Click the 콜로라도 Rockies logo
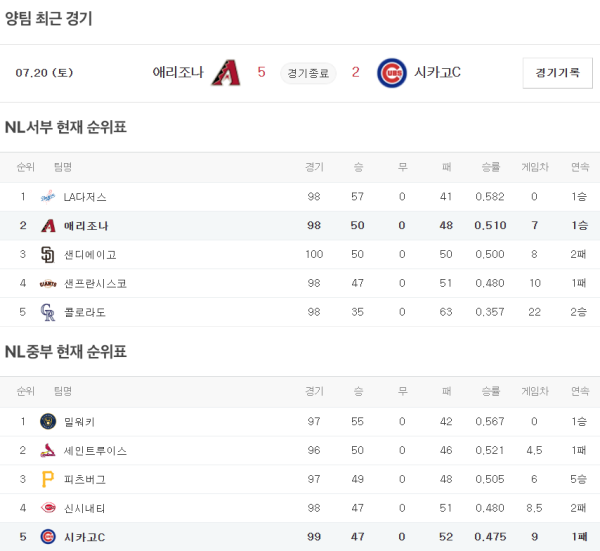This screenshot has width=600, height=551. [x=47, y=312]
